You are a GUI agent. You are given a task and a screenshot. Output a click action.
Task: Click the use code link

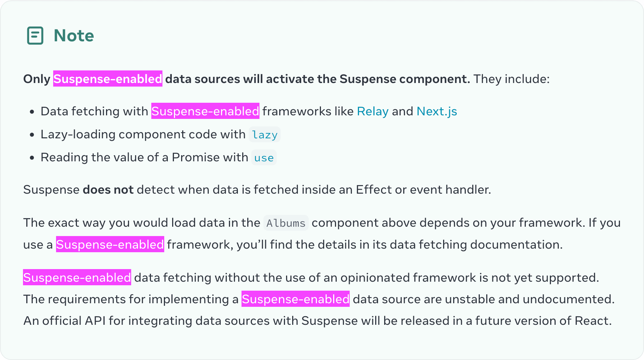(x=264, y=158)
